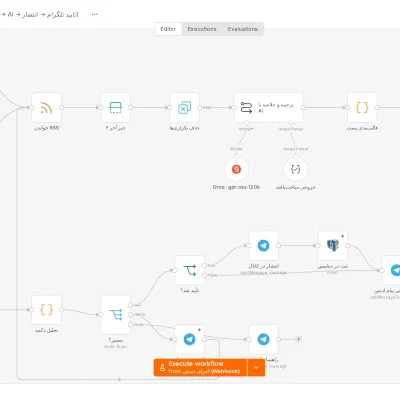Click the Limit node with green icon
The width and height of the screenshot is (400, 400).
115,108
